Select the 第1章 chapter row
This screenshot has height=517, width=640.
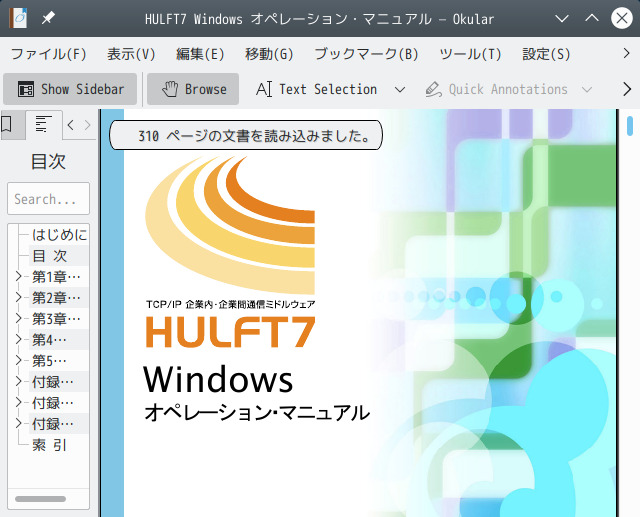tap(57, 277)
